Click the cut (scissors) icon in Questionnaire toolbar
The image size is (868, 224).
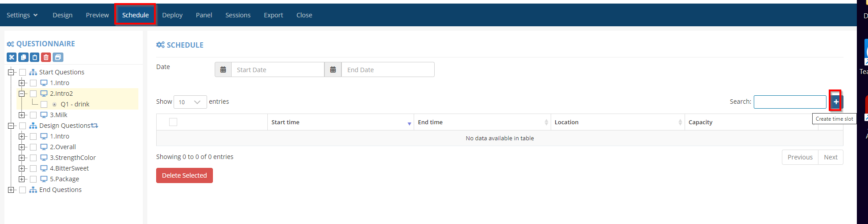(x=12, y=57)
